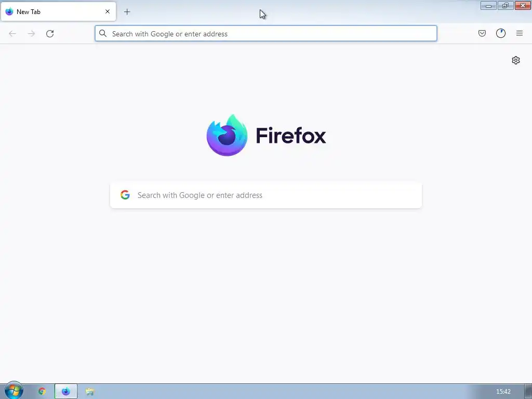Reload the current page

click(50, 34)
